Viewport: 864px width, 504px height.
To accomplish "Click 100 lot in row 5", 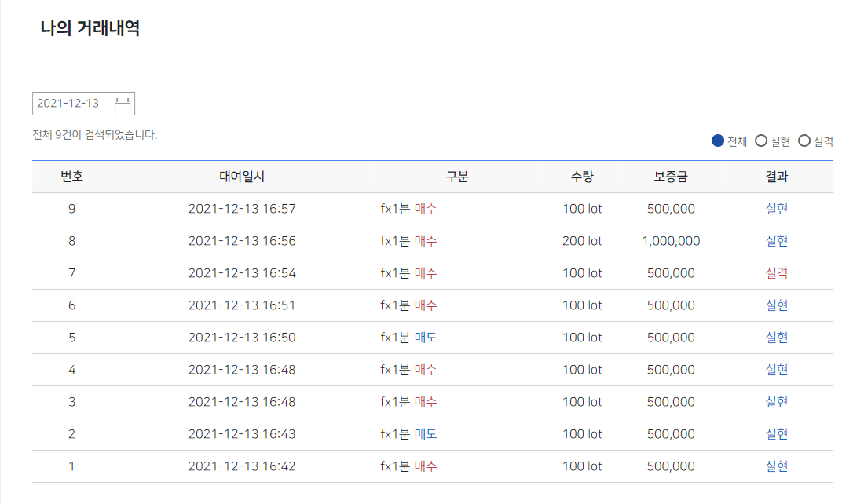I will click(x=582, y=338).
